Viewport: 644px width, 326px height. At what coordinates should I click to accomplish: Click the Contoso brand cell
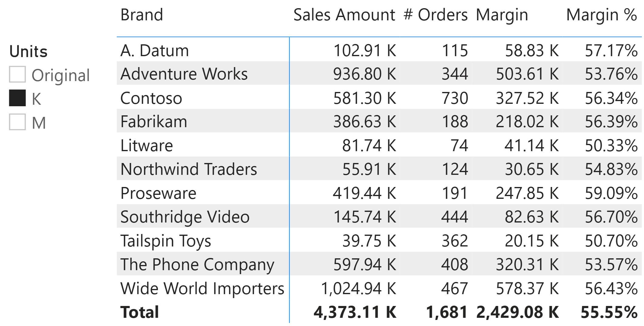click(151, 98)
